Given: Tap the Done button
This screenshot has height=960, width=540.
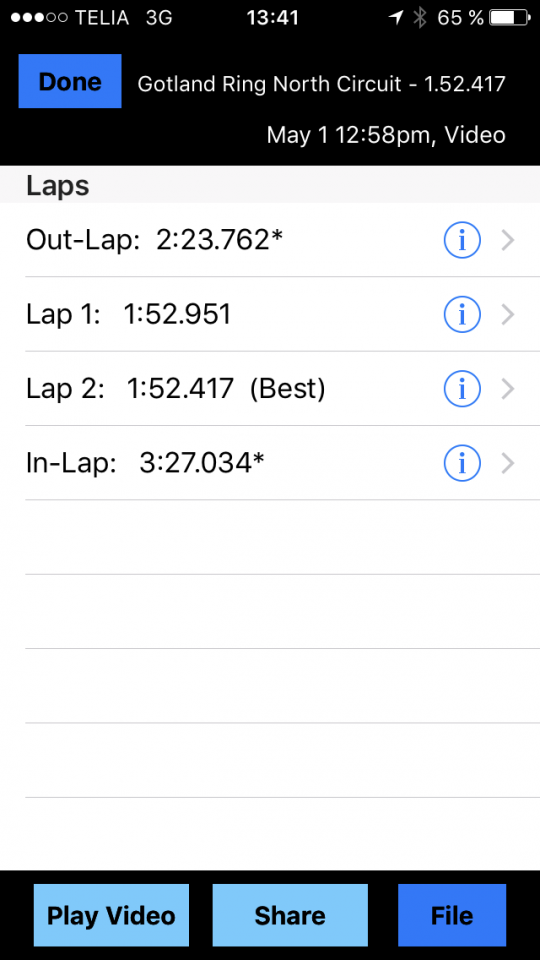Looking at the screenshot, I should [x=70, y=81].
